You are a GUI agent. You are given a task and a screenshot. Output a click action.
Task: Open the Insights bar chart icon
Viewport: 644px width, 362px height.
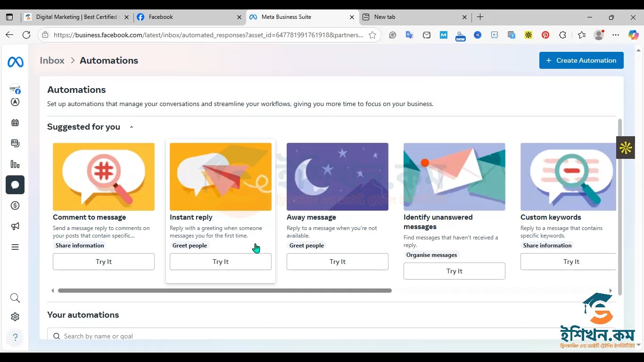[15, 164]
